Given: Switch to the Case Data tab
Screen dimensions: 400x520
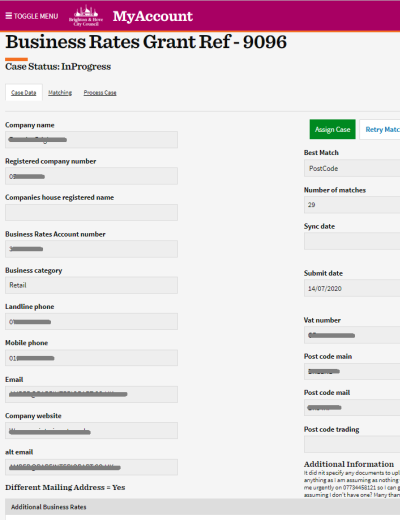Looking at the screenshot, I should click(x=24, y=92).
